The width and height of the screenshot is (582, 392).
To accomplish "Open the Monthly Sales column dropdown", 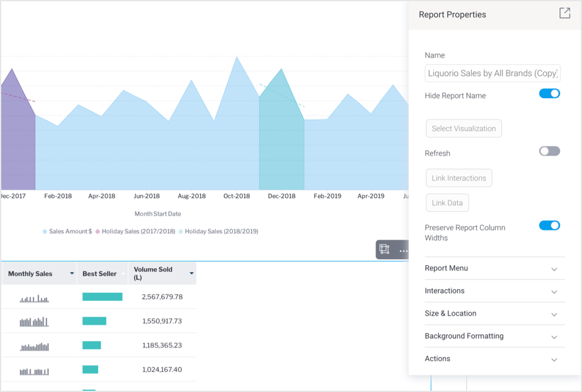I will 72,274.
